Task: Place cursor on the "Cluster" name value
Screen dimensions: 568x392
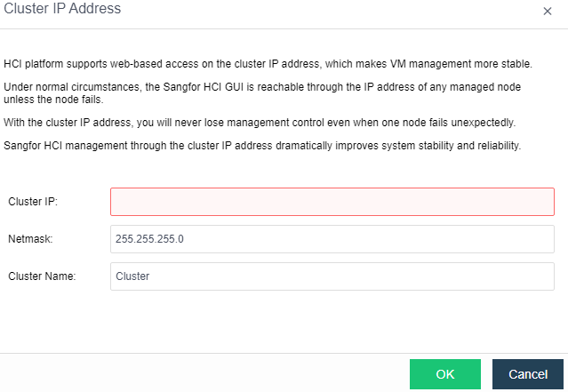Action: (x=133, y=276)
